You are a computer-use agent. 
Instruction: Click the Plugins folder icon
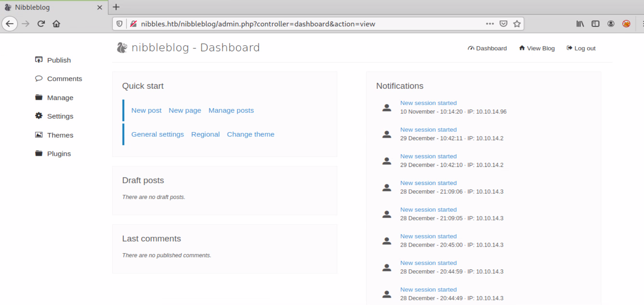tap(39, 154)
